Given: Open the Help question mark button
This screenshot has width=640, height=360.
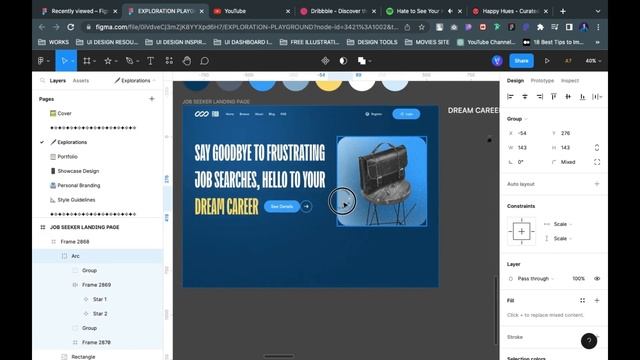Looking at the screenshot, I should pos(589,340).
